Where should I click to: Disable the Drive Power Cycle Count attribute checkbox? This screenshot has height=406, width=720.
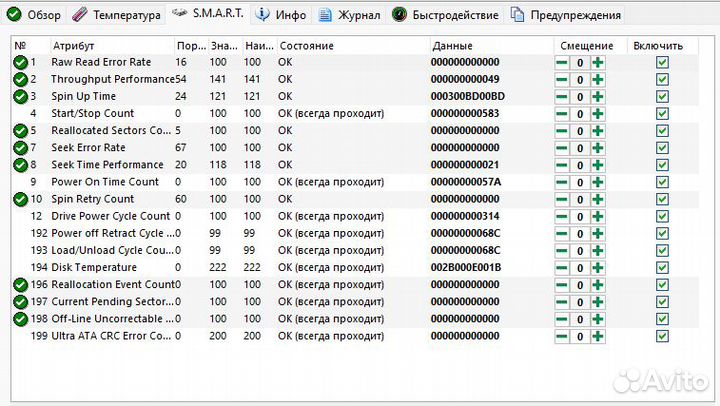662,216
